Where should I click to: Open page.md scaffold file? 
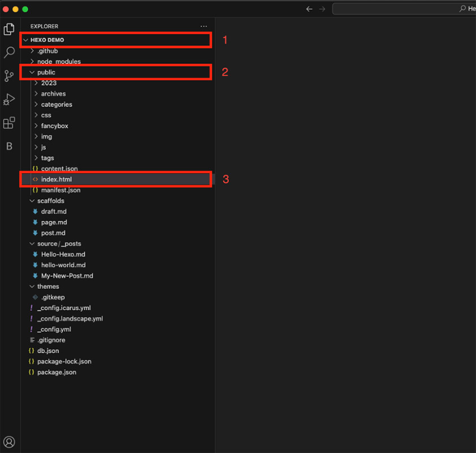[x=118, y=222]
